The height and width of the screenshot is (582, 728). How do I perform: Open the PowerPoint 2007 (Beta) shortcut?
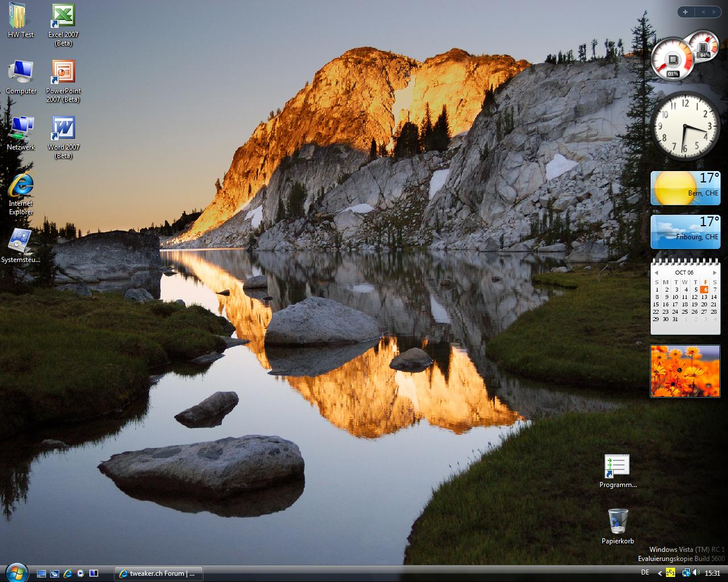[x=63, y=73]
